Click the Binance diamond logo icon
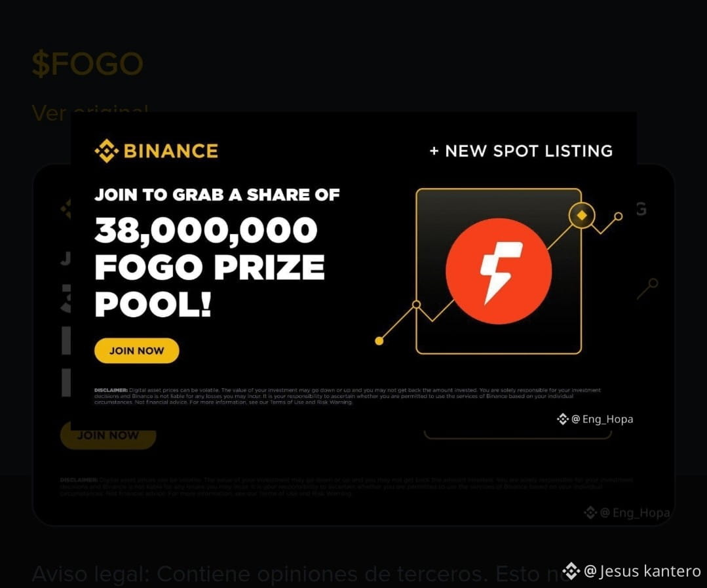Viewport: 707px width, 588px height. pos(106,151)
